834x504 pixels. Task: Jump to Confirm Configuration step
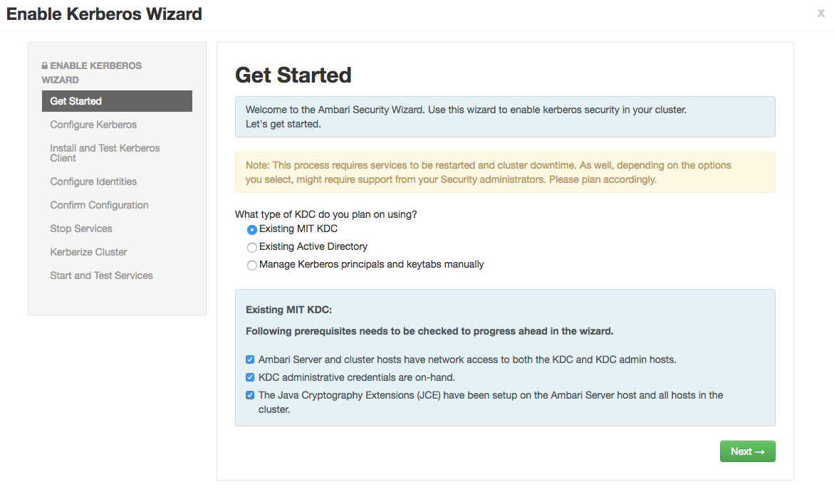[x=99, y=205]
